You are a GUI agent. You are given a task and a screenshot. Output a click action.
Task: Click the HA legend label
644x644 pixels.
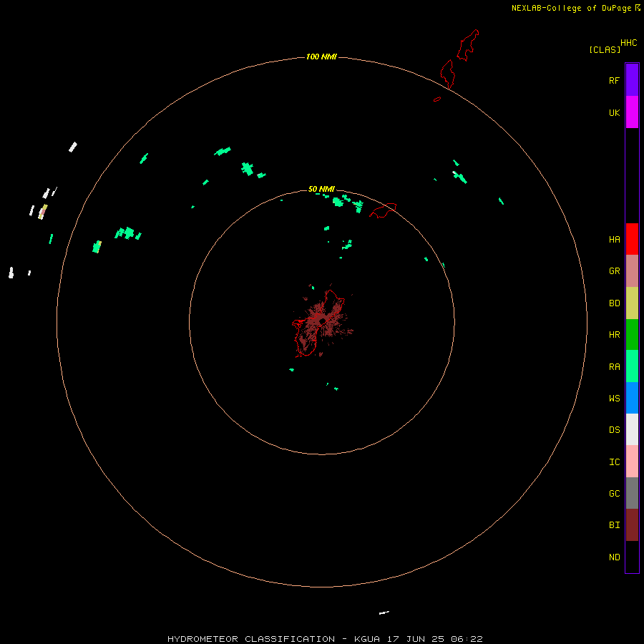[x=614, y=239]
